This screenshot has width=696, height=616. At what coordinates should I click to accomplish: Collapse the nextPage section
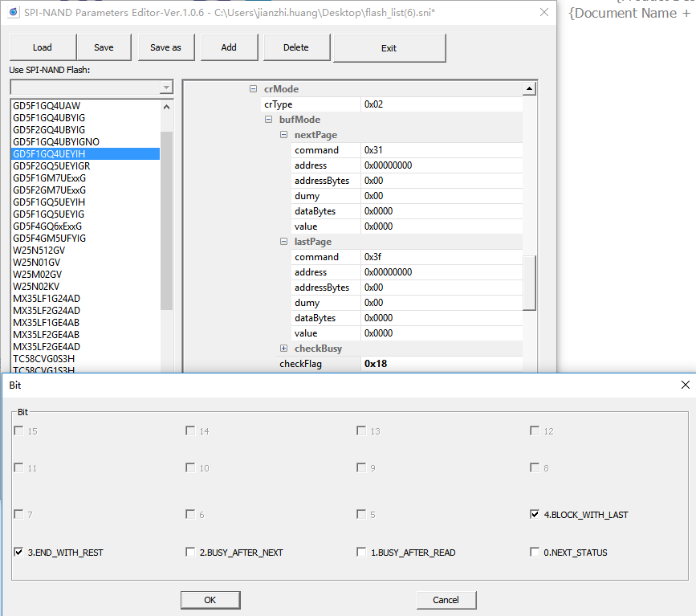pyautogui.click(x=284, y=135)
